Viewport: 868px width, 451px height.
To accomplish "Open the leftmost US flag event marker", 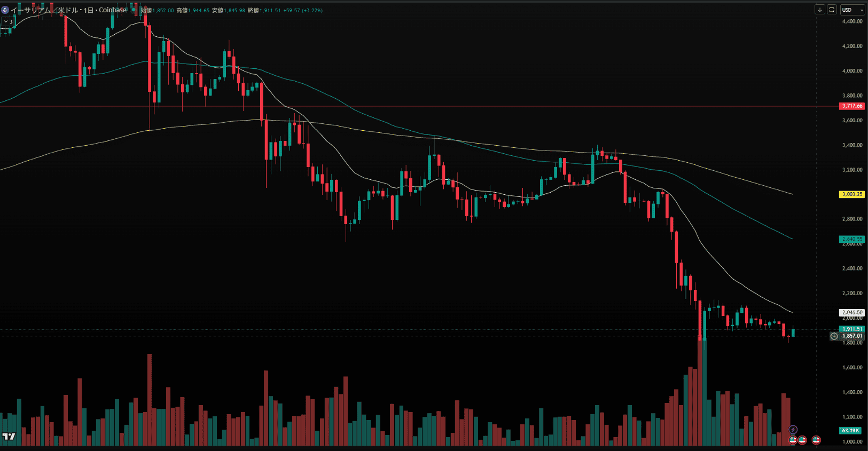I will point(793,440).
